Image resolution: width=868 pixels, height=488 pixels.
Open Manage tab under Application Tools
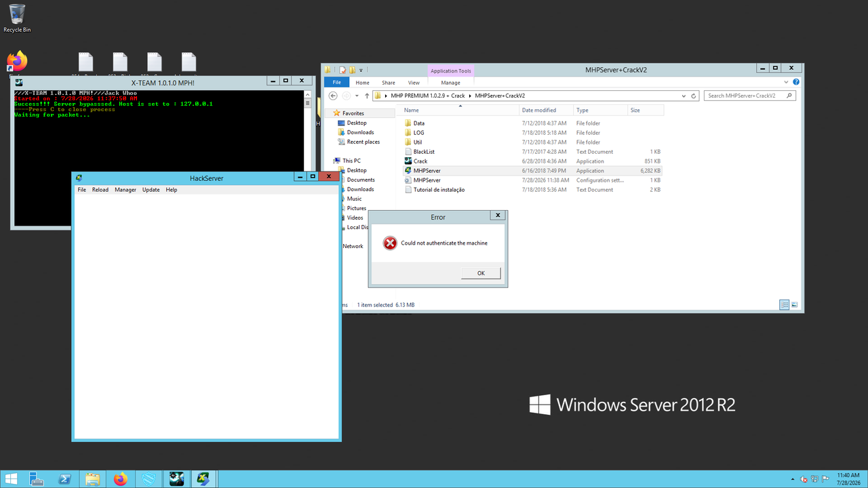450,83
